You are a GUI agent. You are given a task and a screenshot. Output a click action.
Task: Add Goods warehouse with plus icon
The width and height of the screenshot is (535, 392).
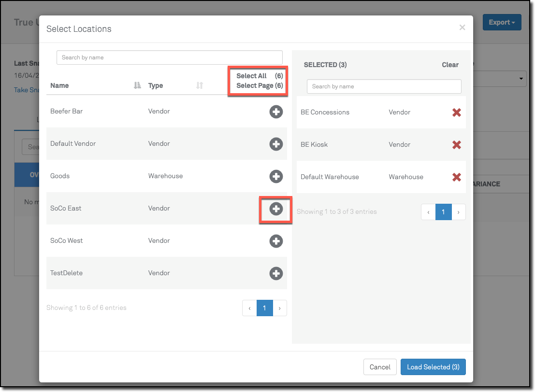(x=276, y=176)
